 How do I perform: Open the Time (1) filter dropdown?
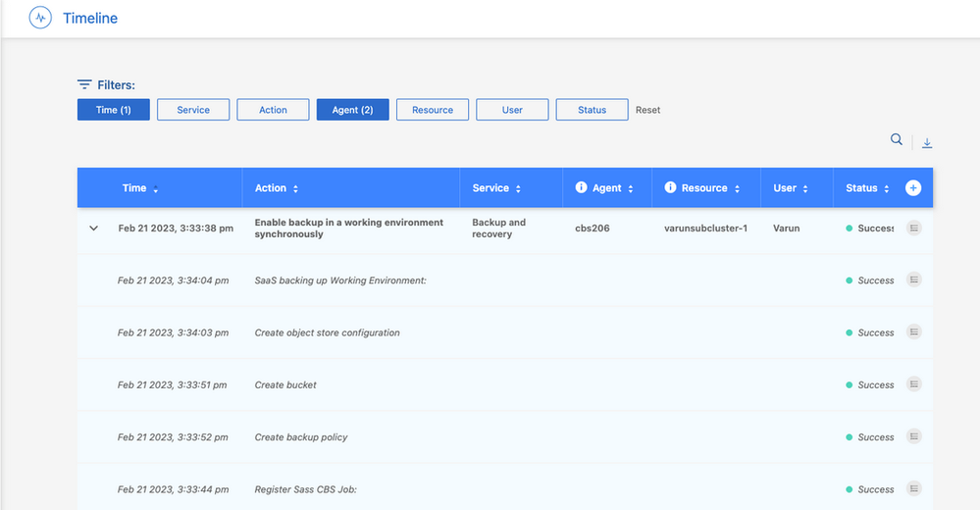pyautogui.click(x=114, y=110)
